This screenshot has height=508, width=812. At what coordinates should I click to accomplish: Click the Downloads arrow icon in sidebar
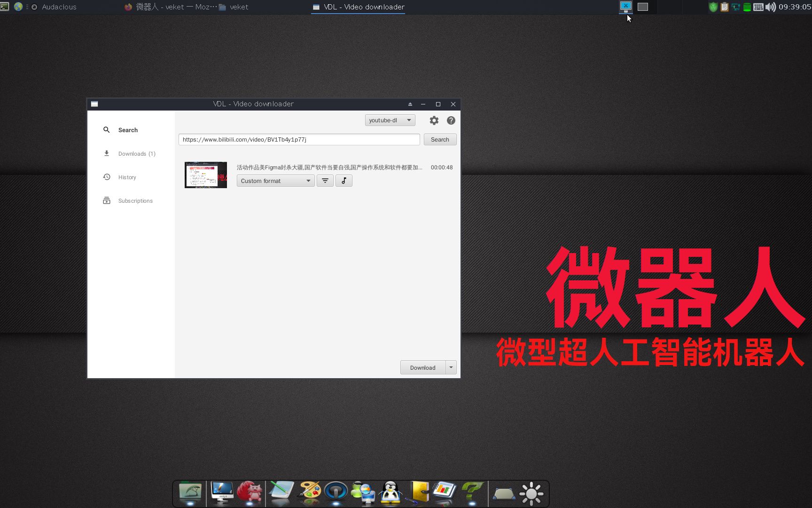[107, 153]
